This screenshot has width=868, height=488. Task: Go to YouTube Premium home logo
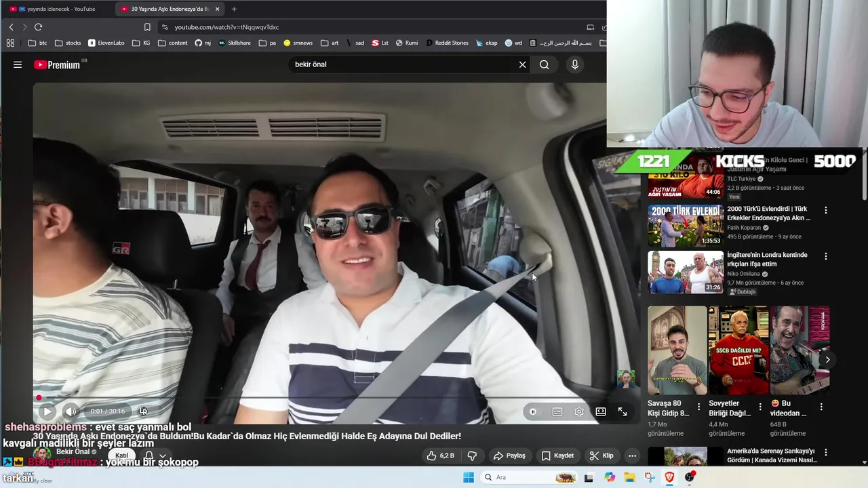pyautogui.click(x=57, y=64)
